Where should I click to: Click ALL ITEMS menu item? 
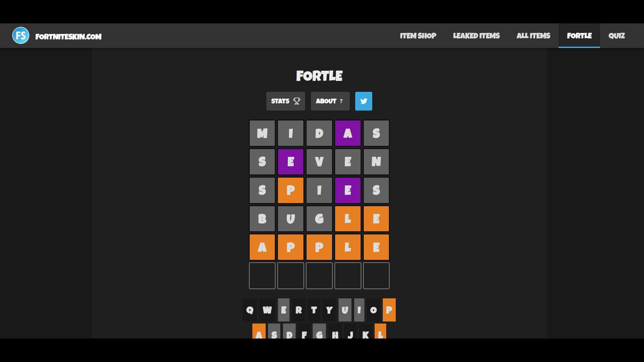coord(533,35)
